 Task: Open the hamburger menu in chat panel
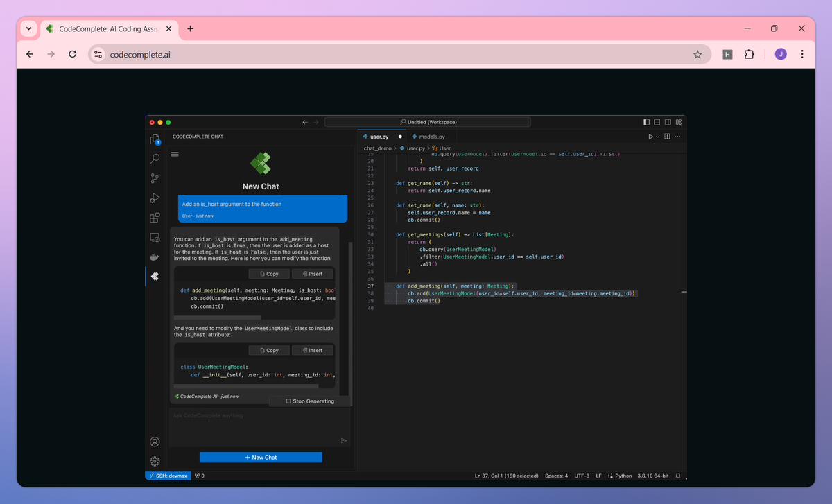coord(175,155)
